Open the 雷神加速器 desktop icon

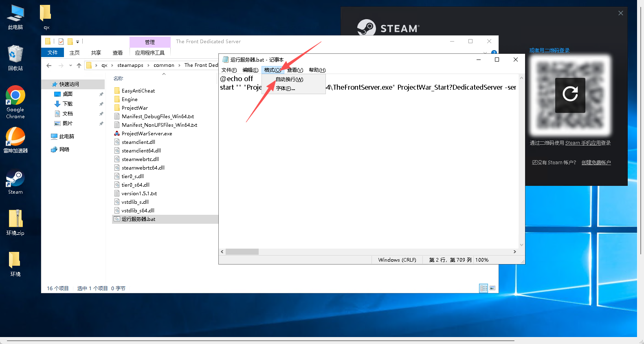coord(15,137)
